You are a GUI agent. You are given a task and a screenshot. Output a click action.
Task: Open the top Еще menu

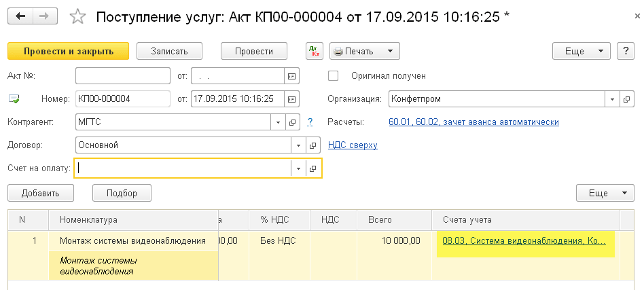tap(582, 51)
